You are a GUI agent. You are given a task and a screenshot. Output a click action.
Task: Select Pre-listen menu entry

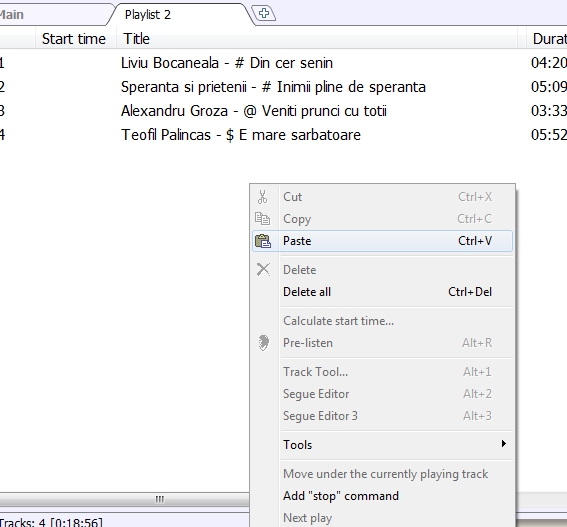[x=382, y=343]
